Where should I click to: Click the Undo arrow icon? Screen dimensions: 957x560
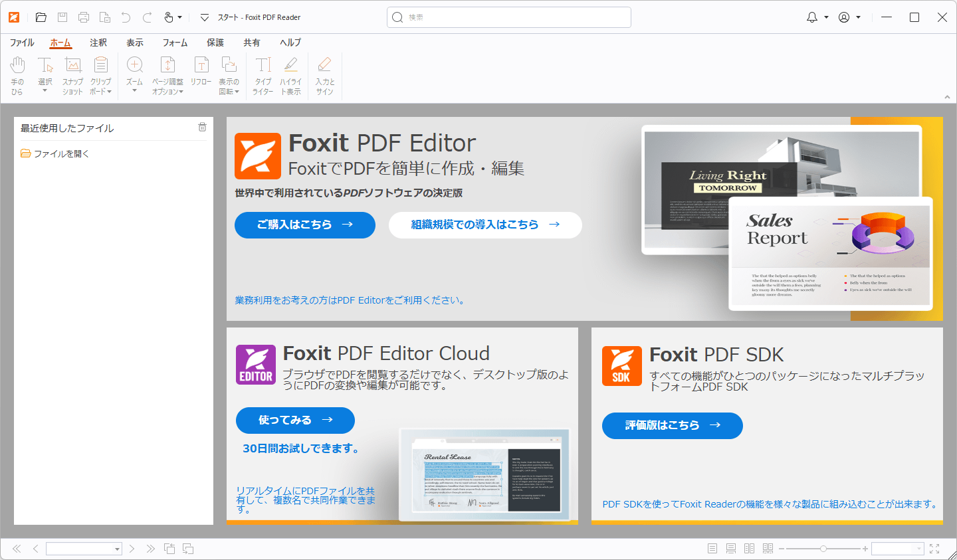pyautogui.click(x=126, y=17)
